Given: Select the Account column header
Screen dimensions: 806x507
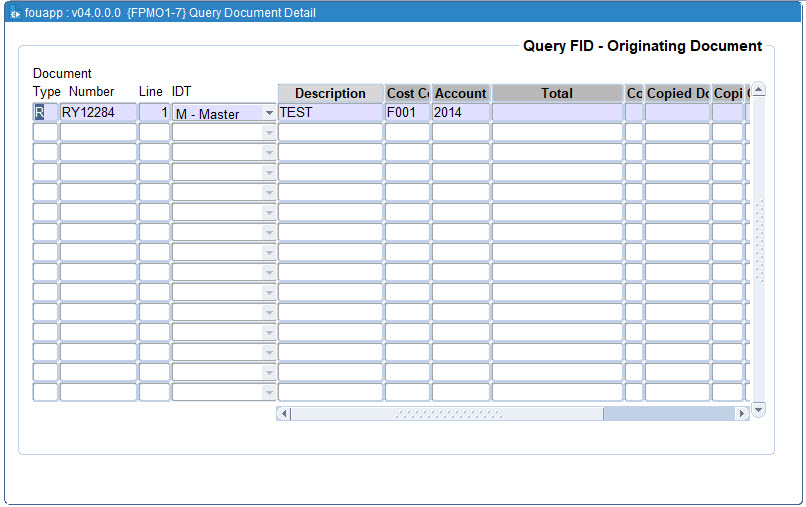Looking at the screenshot, I should 460,93.
